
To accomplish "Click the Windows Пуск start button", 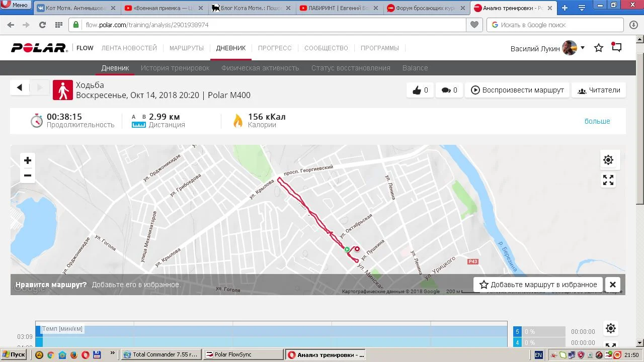I will [x=14, y=354].
